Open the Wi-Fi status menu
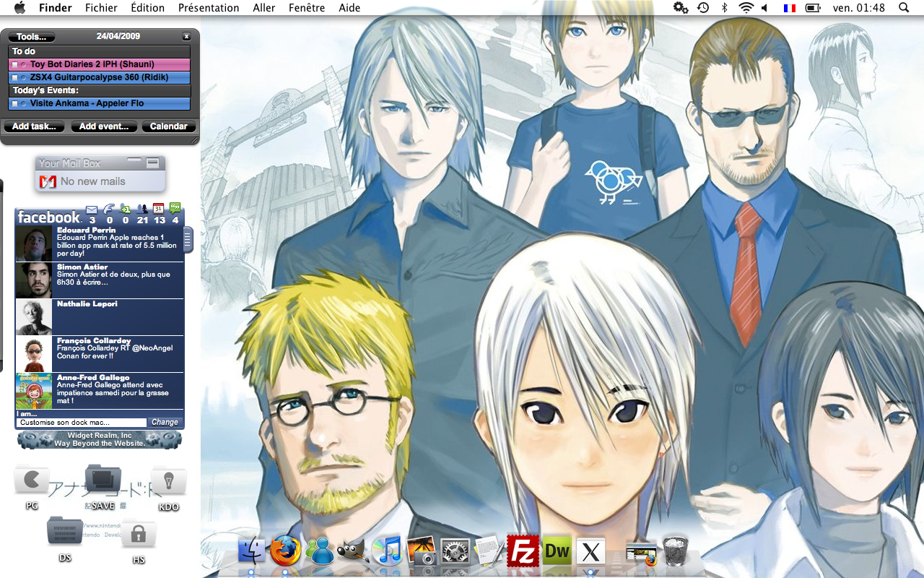Image resolution: width=924 pixels, height=578 pixels. (x=746, y=8)
